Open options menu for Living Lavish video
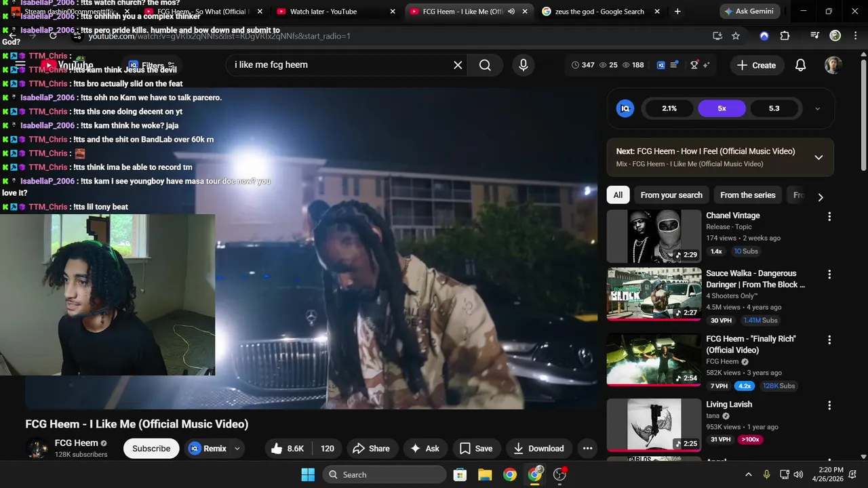This screenshot has height=488, width=868. [x=829, y=405]
